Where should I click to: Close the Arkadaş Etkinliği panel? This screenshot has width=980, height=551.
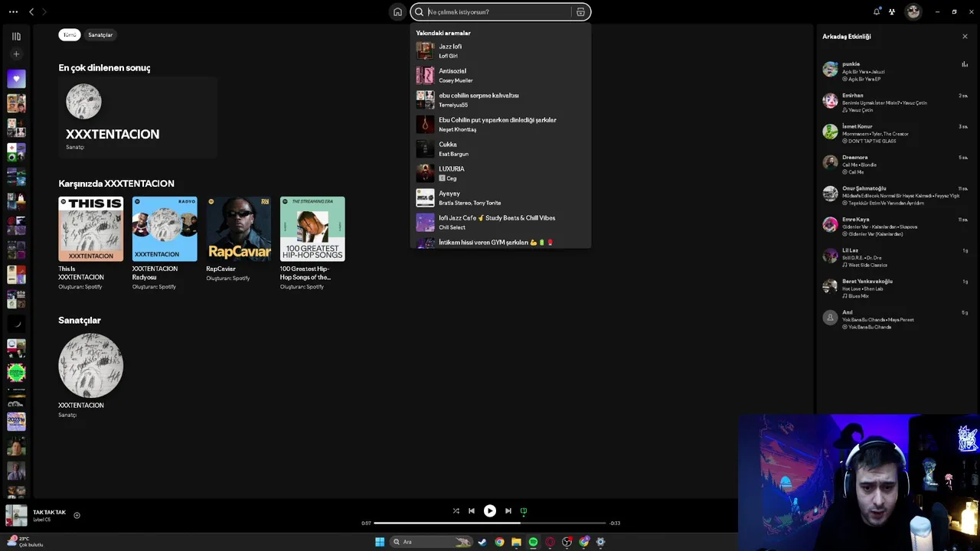point(965,36)
